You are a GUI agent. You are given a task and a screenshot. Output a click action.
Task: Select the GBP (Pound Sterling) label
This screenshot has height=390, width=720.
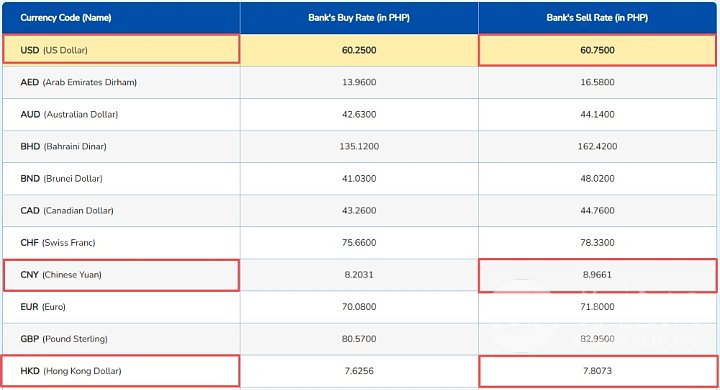coord(64,339)
